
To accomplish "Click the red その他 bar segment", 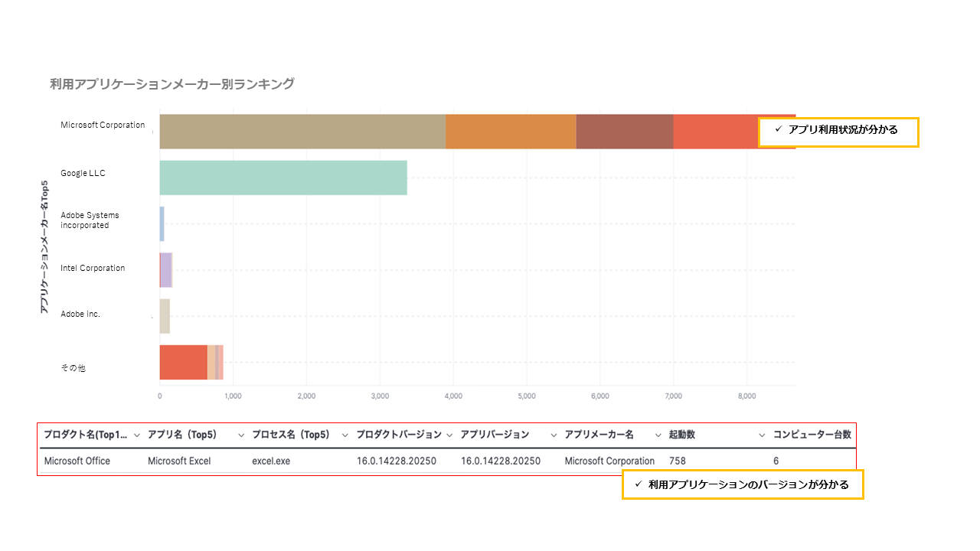I will [x=183, y=362].
